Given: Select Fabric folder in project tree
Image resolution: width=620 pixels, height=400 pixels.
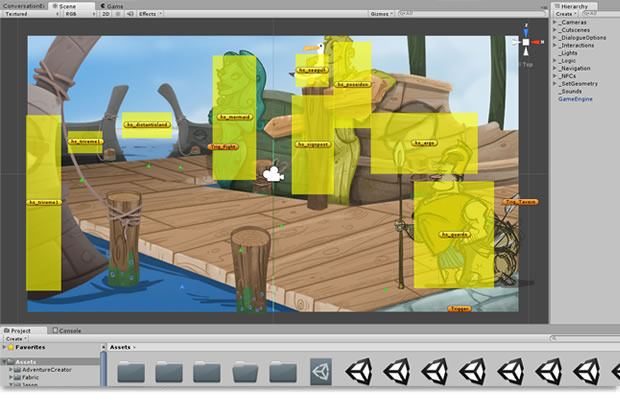Looking at the screenshot, I should coord(30,377).
